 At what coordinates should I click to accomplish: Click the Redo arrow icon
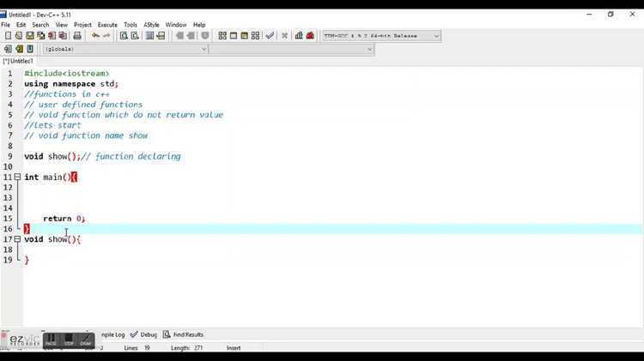pyautogui.click(x=106, y=36)
